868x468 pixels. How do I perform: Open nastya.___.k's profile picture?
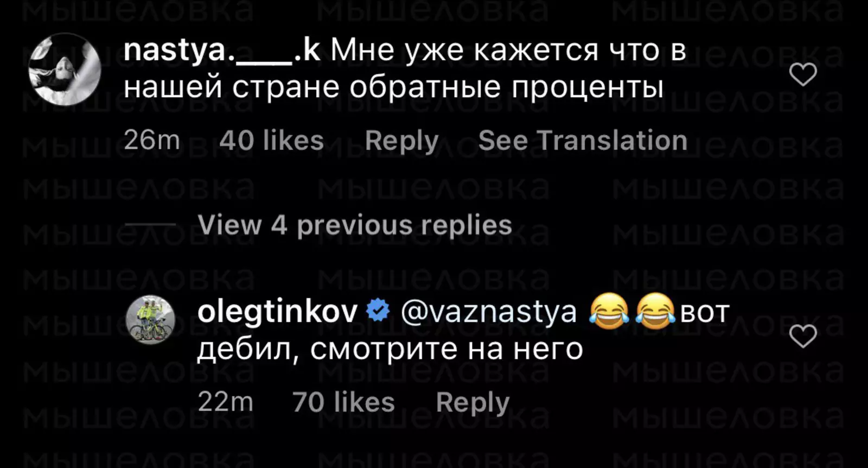[x=65, y=69]
